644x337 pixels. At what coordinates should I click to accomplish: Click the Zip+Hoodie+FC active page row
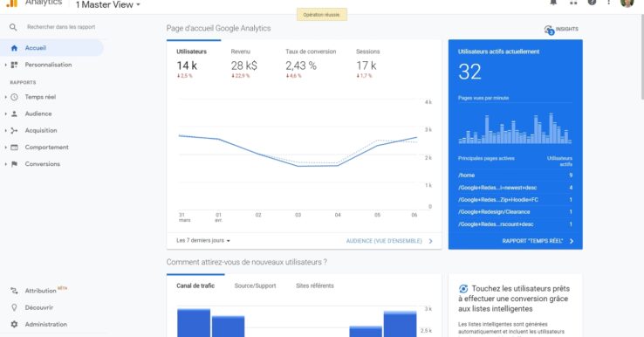pos(515,200)
